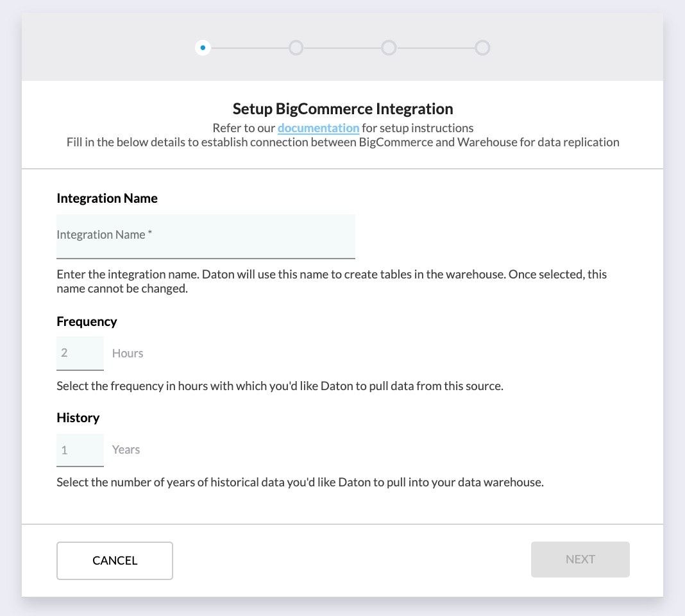685x616 pixels.
Task: Click the Hours unit label
Action: pos(128,354)
